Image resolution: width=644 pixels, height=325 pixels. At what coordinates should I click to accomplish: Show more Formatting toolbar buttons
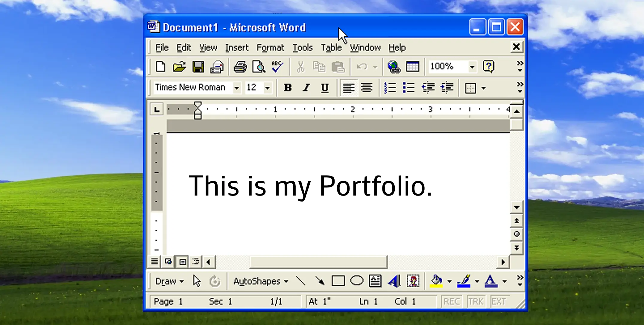[520, 87]
